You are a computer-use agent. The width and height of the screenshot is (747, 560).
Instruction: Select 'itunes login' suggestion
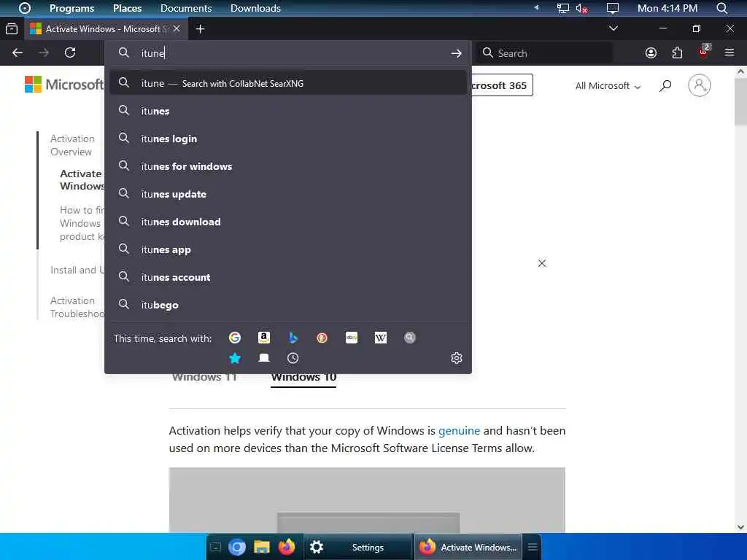pyautogui.click(x=288, y=139)
